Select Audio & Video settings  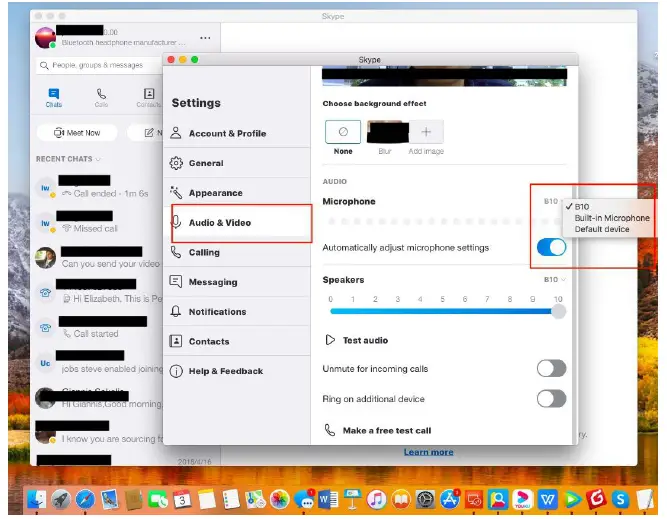pyautogui.click(x=237, y=222)
